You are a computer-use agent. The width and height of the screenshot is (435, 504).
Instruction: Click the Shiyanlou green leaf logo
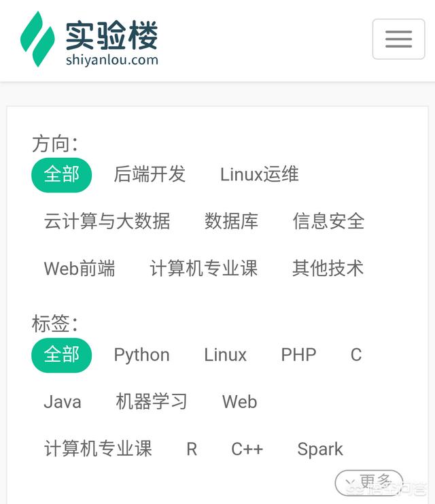coord(37,39)
